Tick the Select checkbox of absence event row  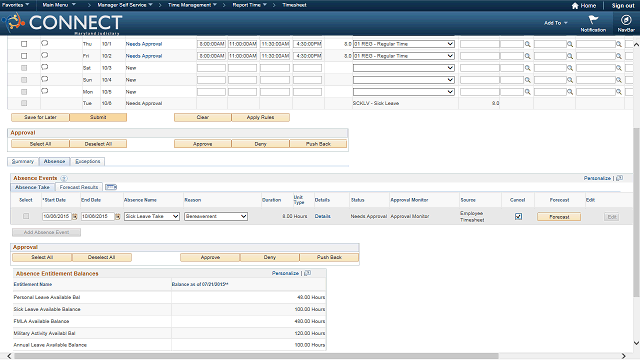[26, 216]
